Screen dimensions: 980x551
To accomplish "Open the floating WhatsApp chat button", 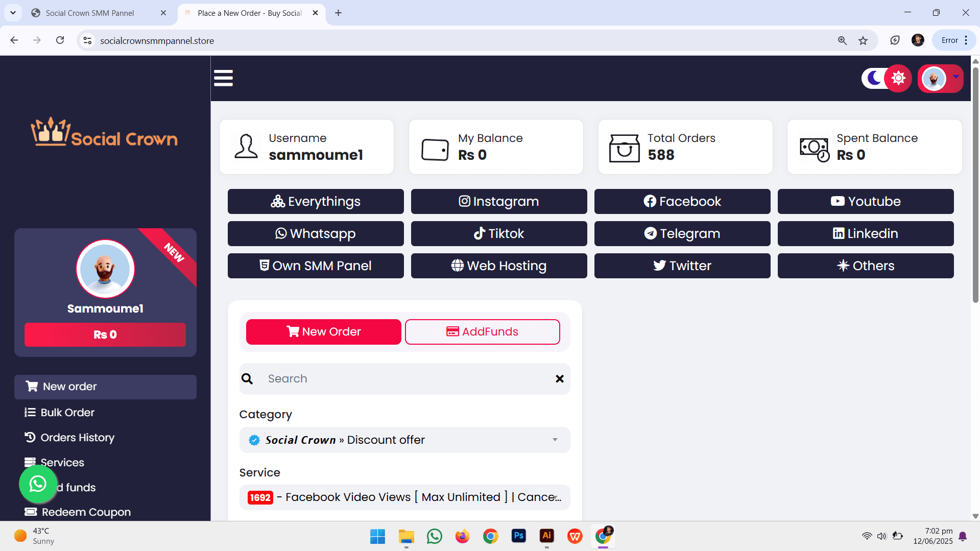I will pyautogui.click(x=38, y=484).
